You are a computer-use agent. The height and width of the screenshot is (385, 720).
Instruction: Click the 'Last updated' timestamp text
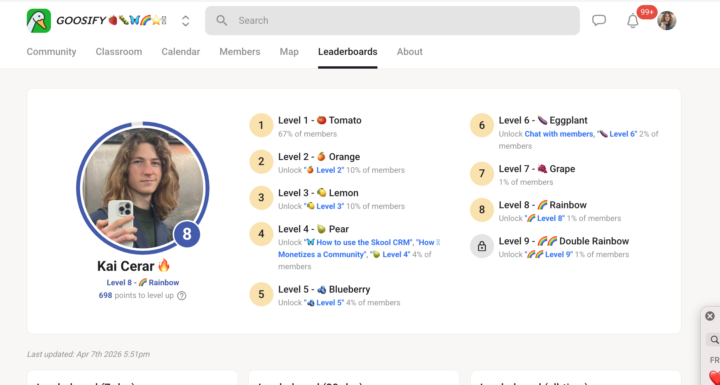click(x=88, y=354)
